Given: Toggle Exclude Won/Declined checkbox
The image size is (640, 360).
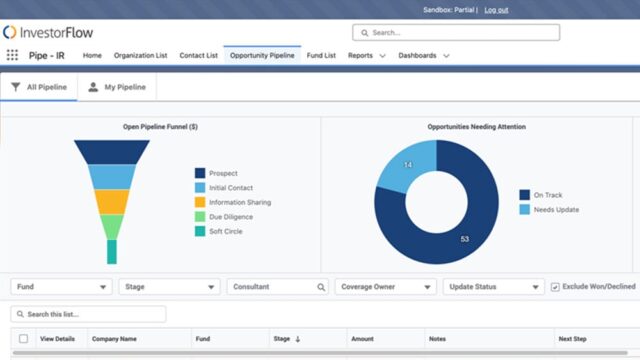Looking at the screenshot, I should click(555, 287).
